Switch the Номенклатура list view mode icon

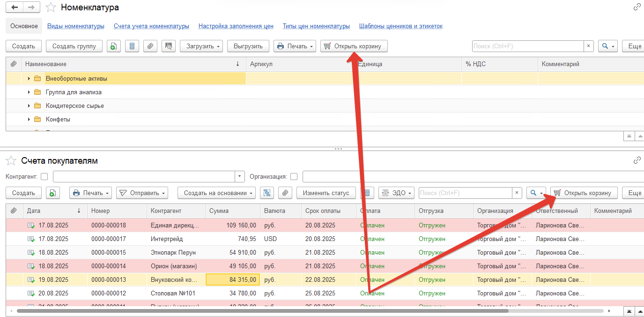pos(132,46)
